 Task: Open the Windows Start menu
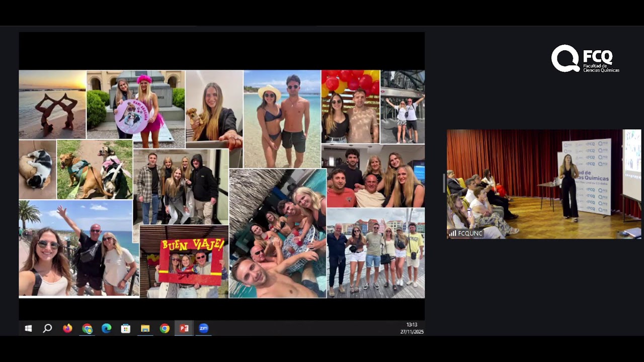28,328
